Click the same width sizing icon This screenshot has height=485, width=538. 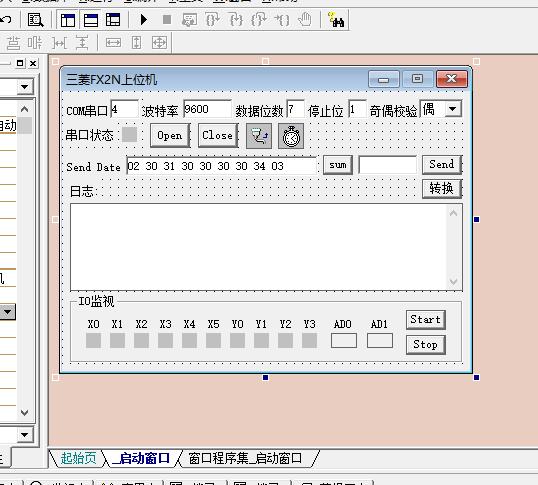[113, 43]
